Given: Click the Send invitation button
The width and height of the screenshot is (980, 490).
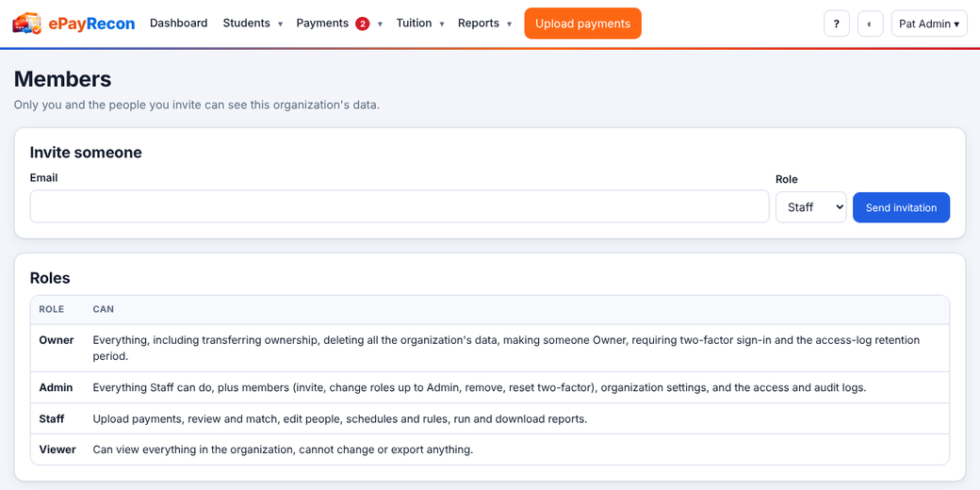Looking at the screenshot, I should point(901,207).
